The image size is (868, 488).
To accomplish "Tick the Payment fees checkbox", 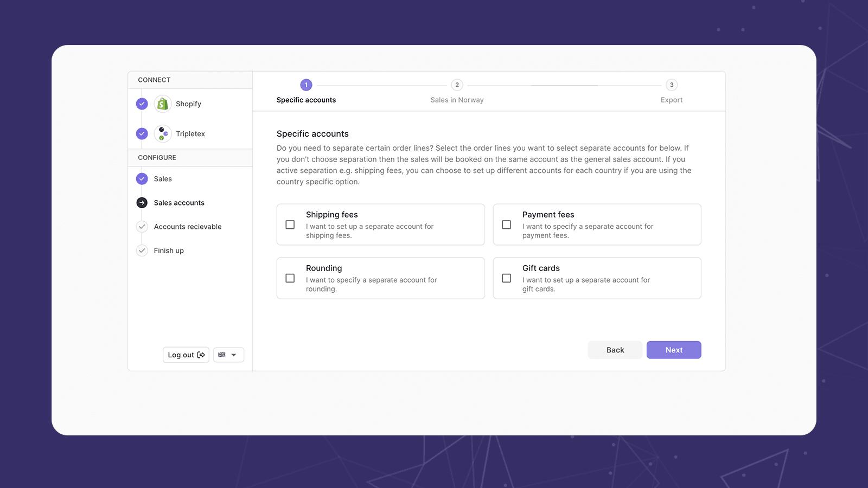I will click(x=507, y=224).
